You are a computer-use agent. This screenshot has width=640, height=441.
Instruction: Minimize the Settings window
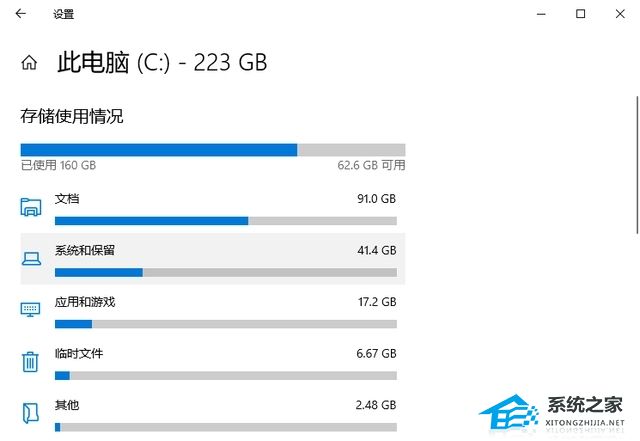(x=539, y=14)
